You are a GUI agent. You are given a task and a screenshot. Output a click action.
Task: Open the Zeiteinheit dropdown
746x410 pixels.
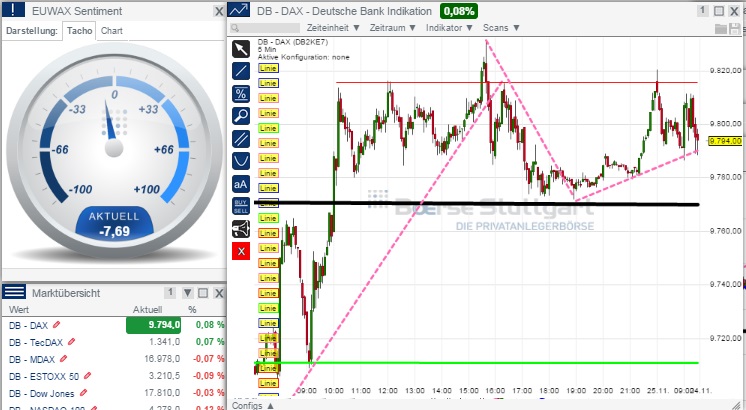point(333,28)
